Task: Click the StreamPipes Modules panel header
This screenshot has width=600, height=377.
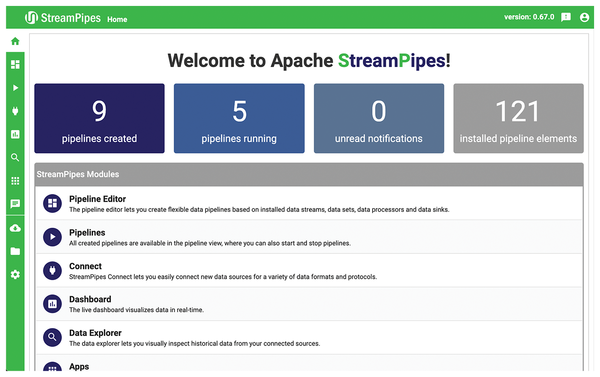Action: (309, 175)
